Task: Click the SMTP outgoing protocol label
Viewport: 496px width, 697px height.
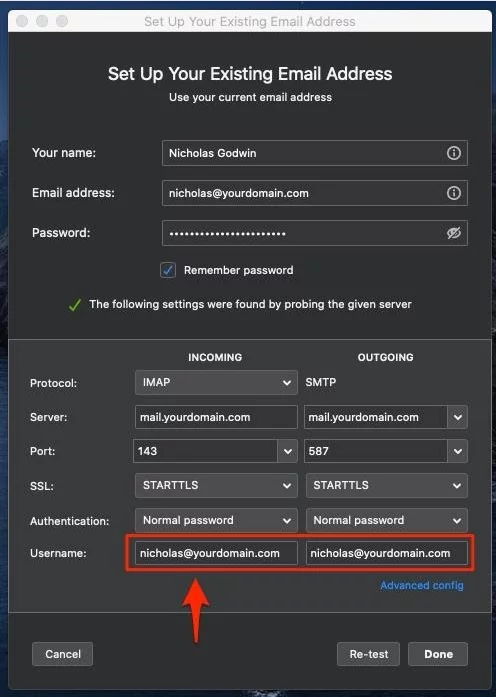Action: (320, 382)
